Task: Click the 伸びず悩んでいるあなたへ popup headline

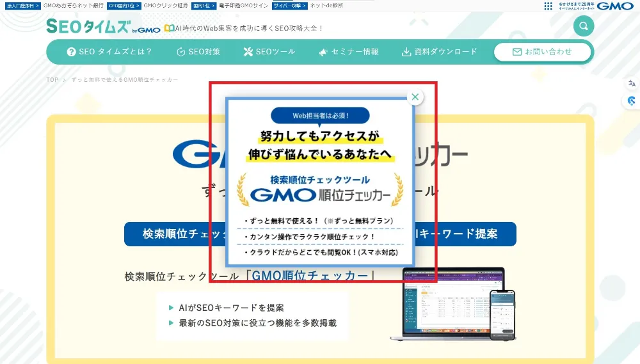Action: [320, 154]
